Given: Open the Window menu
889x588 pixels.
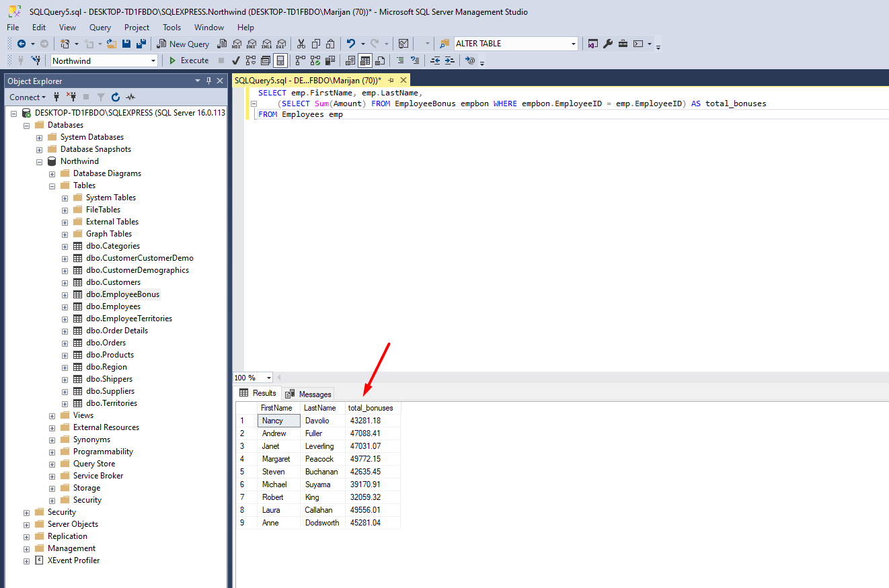Looking at the screenshot, I should click(209, 28).
